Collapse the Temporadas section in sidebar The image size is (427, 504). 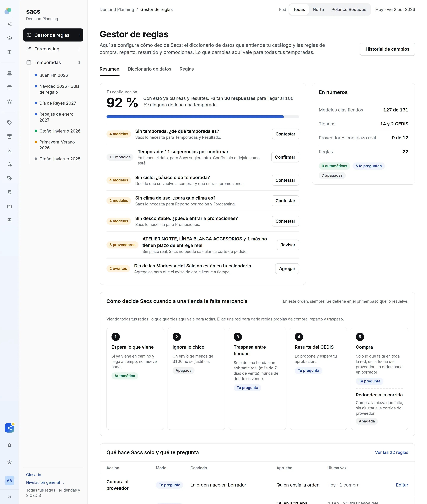[x=53, y=62]
